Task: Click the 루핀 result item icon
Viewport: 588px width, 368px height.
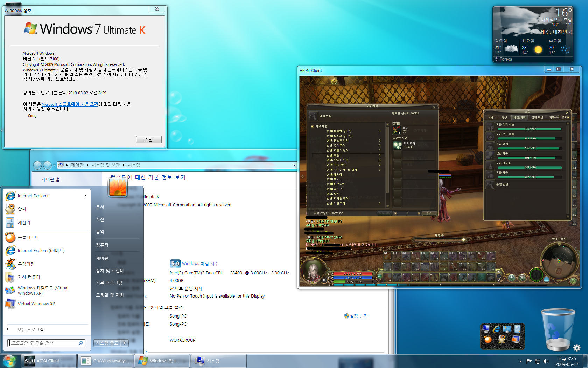Action: (397, 130)
